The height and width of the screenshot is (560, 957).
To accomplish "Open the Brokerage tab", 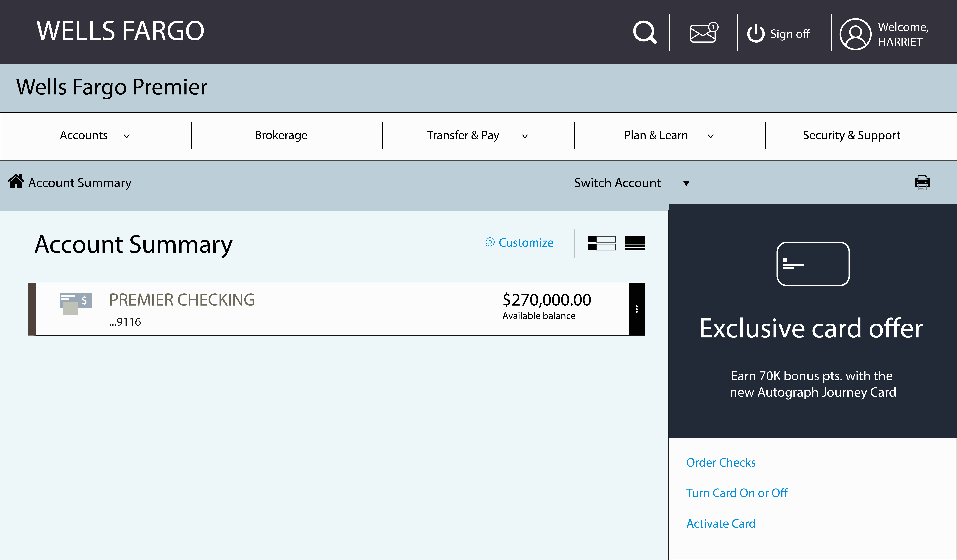I will tap(281, 135).
